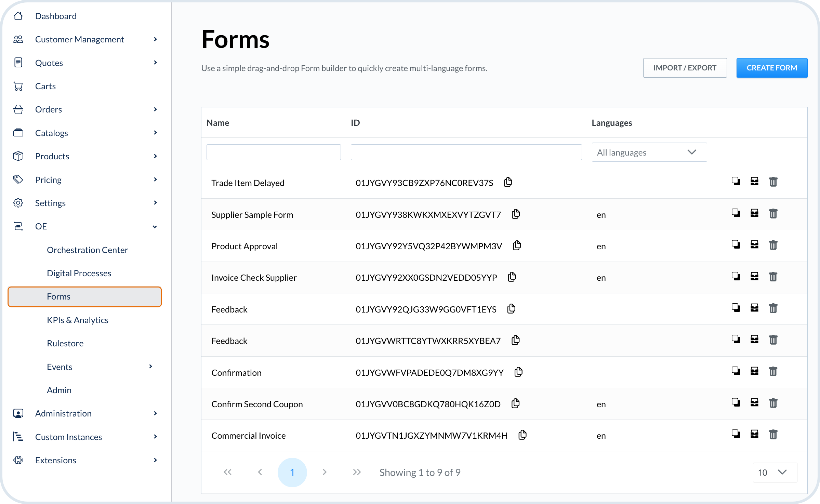
Task: Click archive drawer icon for Product Approval
Action: pyautogui.click(x=754, y=245)
